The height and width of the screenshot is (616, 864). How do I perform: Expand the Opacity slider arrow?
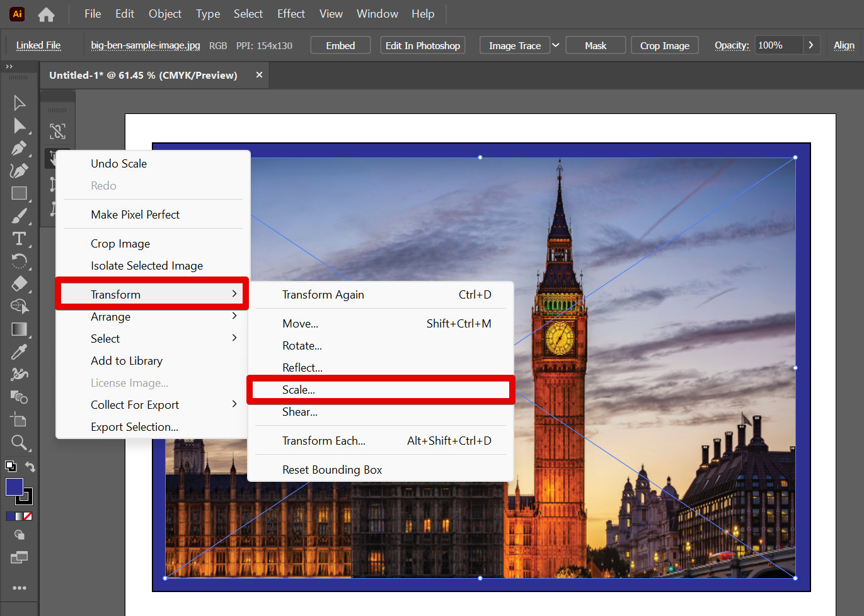tap(810, 45)
